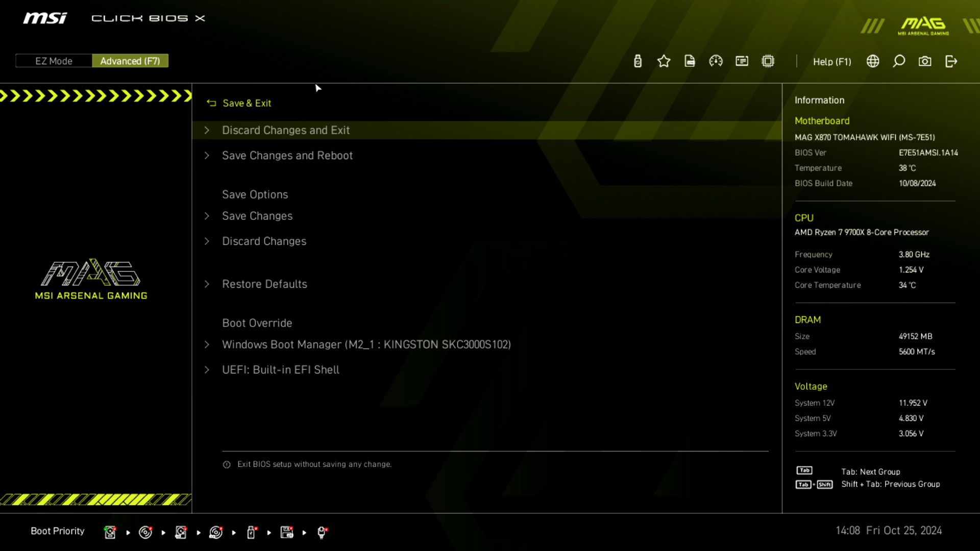Select UEFI: Built-in EFI Shell
Image resolution: width=980 pixels, height=551 pixels.
pyautogui.click(x=280, y=370)
